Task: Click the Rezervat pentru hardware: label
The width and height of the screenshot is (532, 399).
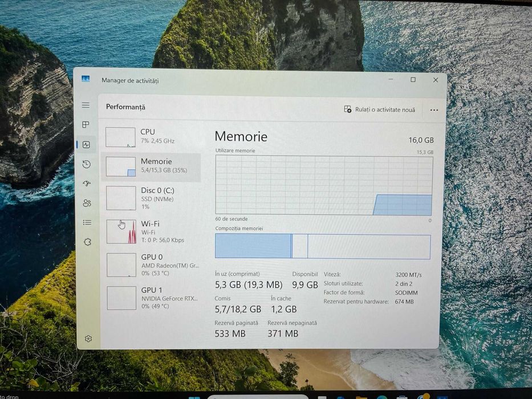Action: 356,302
